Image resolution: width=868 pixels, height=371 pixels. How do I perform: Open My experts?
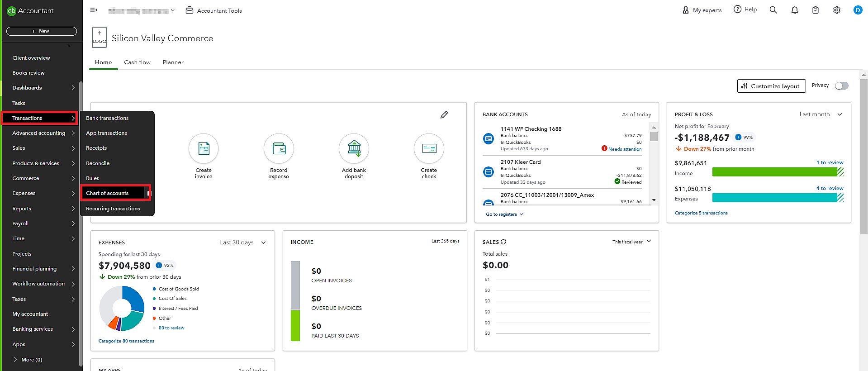click(702, 10)
